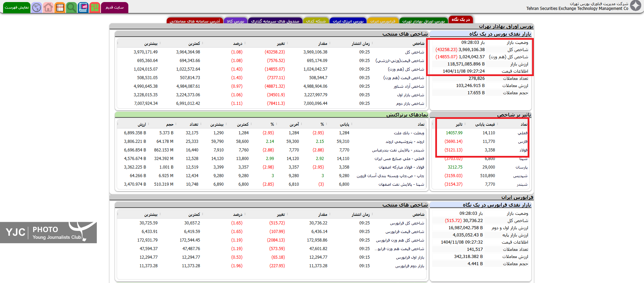Switch to the green 'بورس اوراق بهادار تهران' tab

[424, 21]
